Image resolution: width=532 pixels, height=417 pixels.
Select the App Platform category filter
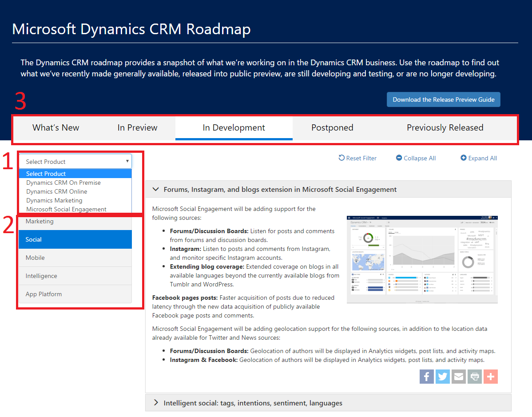tap(75, 294)
